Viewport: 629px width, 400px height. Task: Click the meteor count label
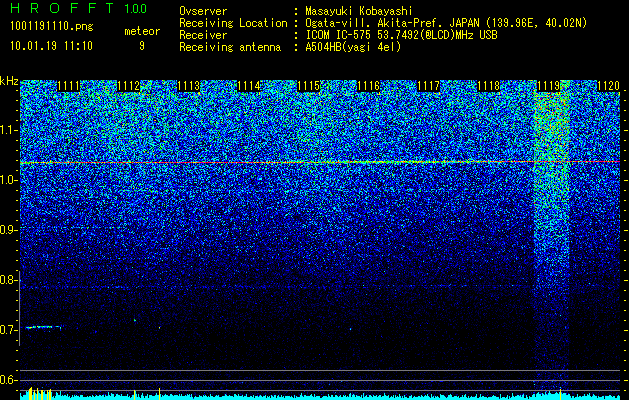coord(142,31)
